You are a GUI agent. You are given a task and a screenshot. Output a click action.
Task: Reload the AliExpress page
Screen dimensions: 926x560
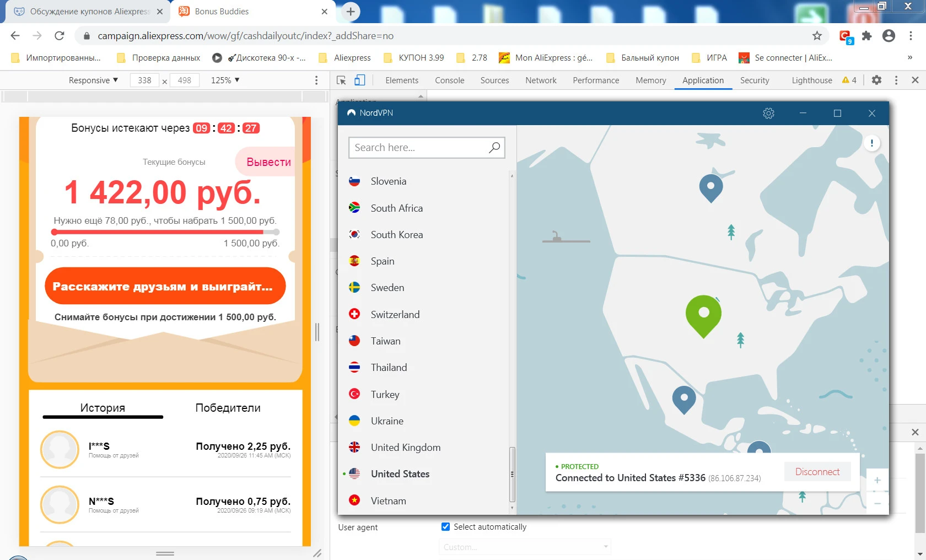pyautogui.click(x=60, y=36)
